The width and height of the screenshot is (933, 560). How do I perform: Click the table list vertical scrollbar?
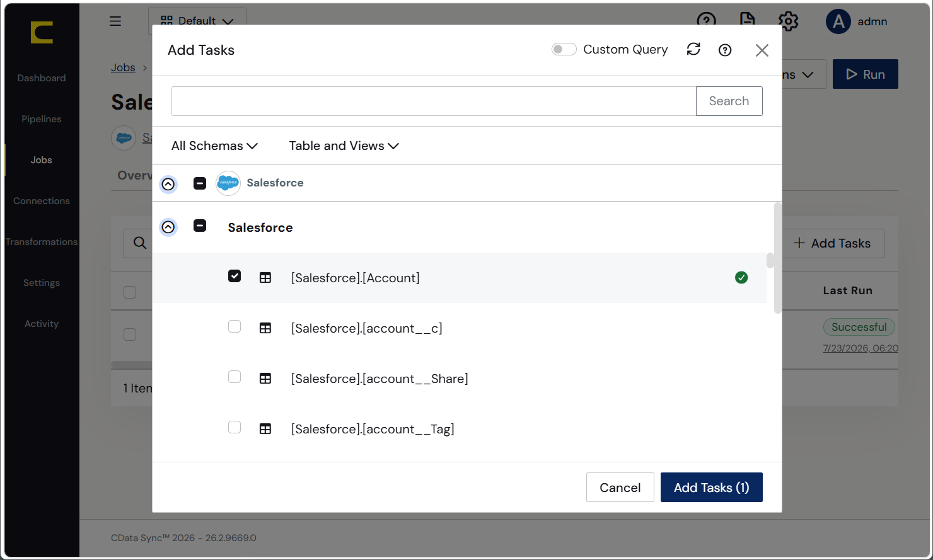point(778,258)
